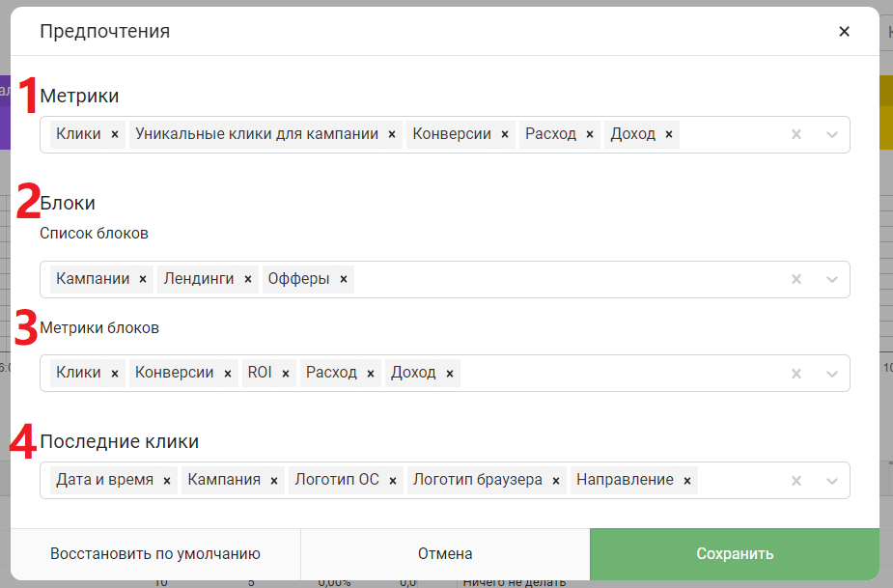Viewport: 893px width, 588px height.
Task: Expand the Метрики блоков dropdown
Action: pos(831,374)
